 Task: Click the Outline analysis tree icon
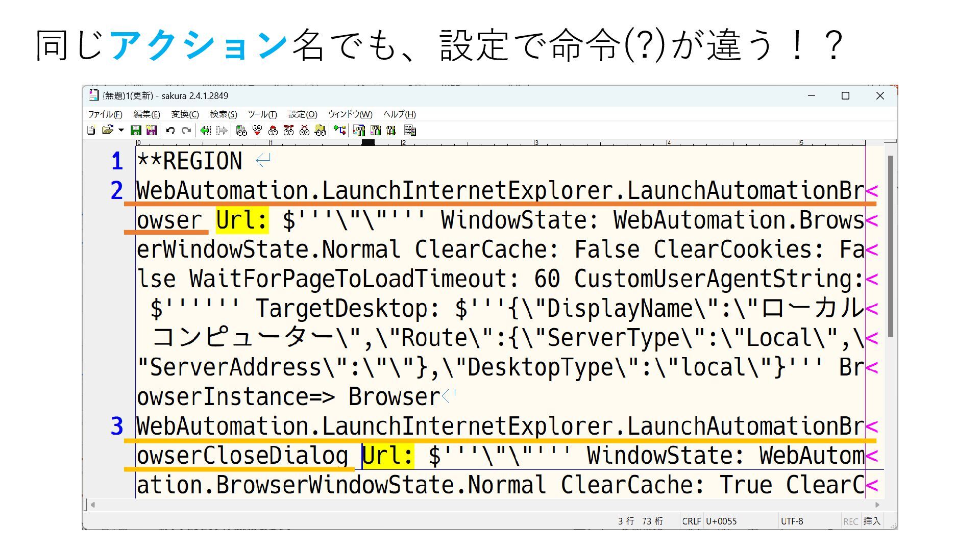coord(340,130)
